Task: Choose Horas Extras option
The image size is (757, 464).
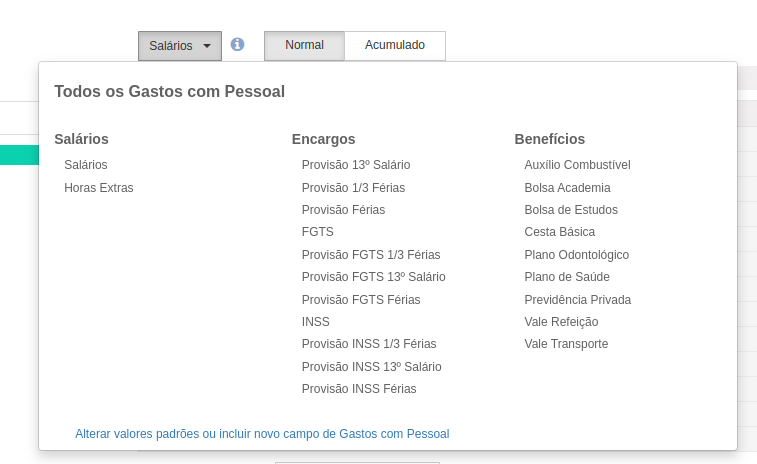Action: pyautogui.click(x=98, y=187)
